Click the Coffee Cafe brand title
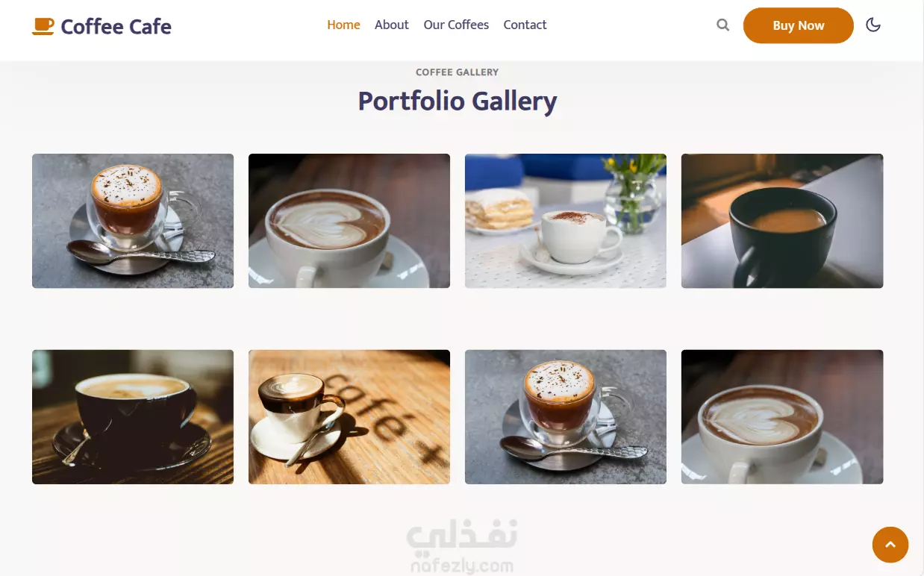924x576 pixels. pyautogui.click(x=116, y=27)
